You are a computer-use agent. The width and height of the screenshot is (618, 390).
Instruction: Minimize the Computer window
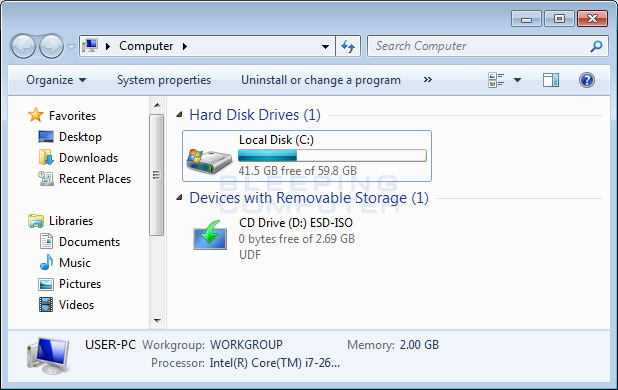[x=526, y=19]
